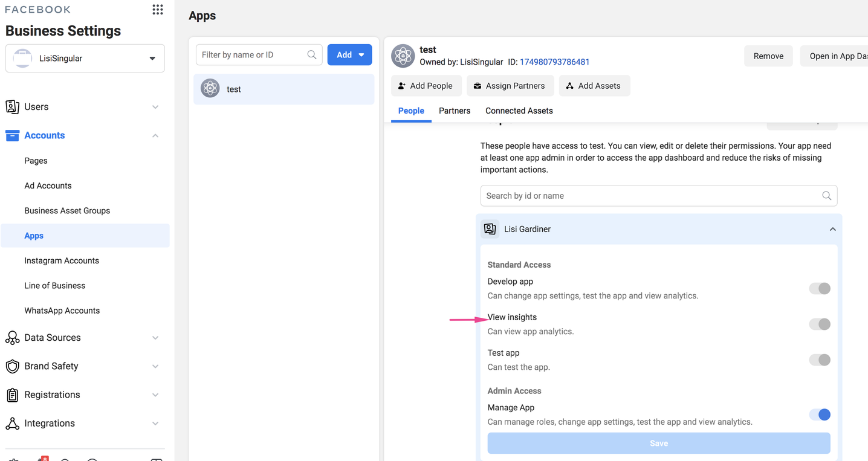Click the Remove button for the test app
Viewport: 868px width, 461px height.
pyautogui.click(x=768, y=56)
